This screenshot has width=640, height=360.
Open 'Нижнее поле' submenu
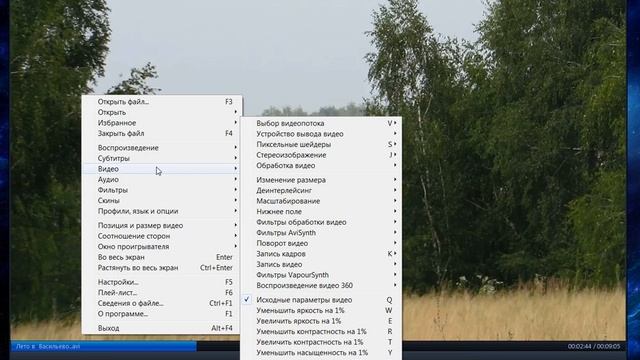(321, 212)
